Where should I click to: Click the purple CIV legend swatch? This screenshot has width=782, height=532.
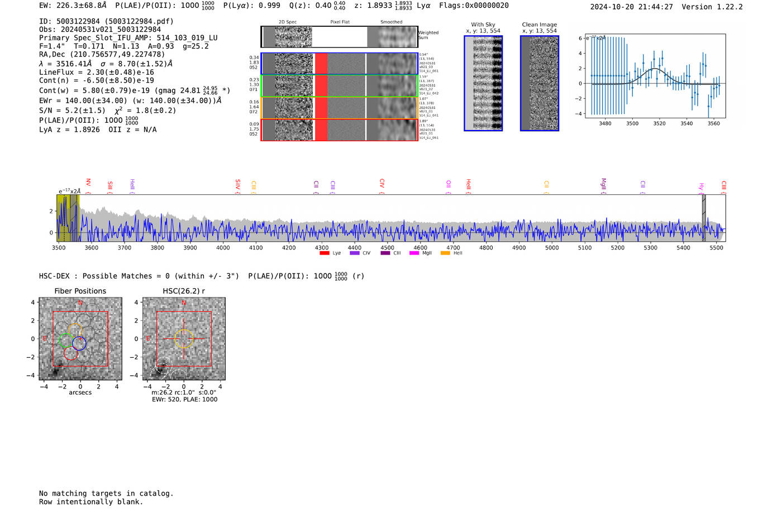click(355, 253)
